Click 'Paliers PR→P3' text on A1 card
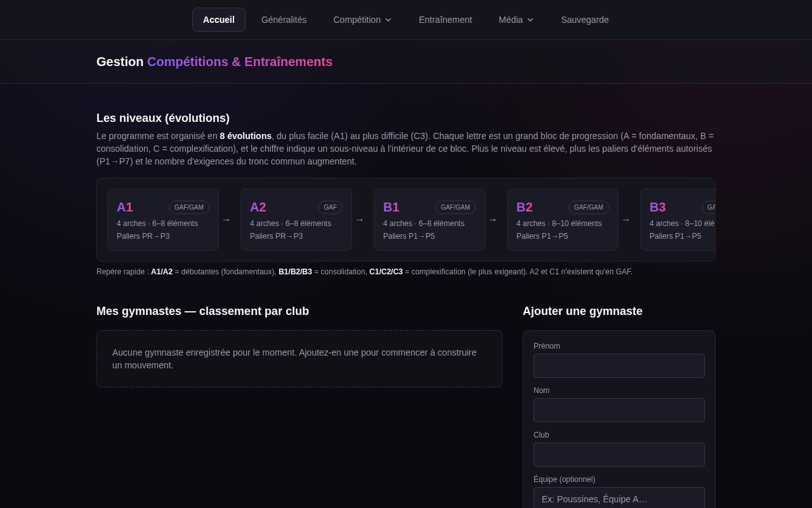 (x=143, y=236)
